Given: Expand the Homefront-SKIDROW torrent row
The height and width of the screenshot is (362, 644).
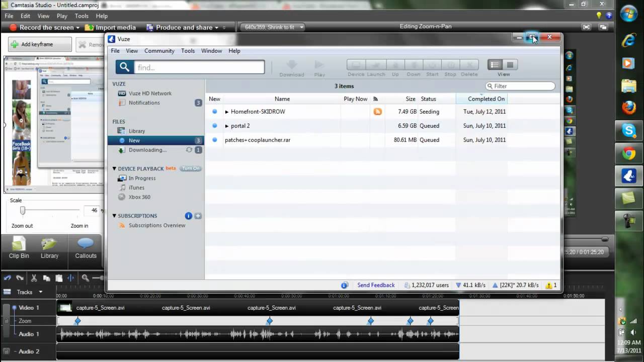Looking at the screenshot, I should 227,112.
